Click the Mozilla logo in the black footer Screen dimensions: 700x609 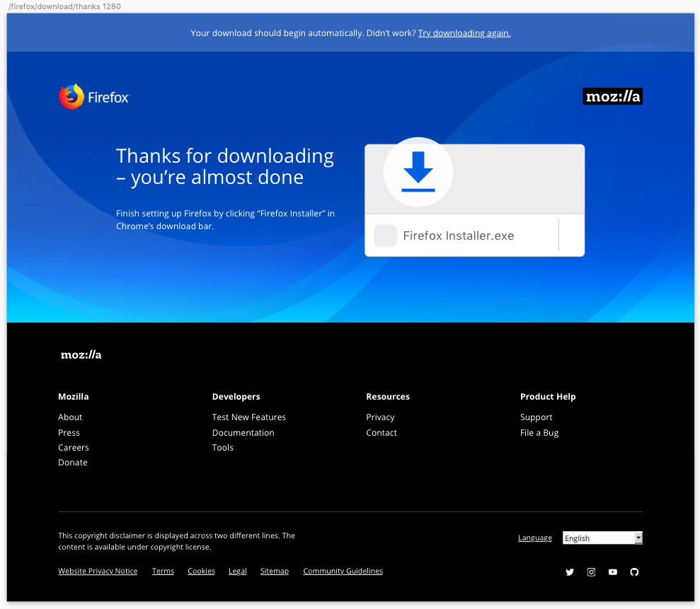tap(81, 354)
